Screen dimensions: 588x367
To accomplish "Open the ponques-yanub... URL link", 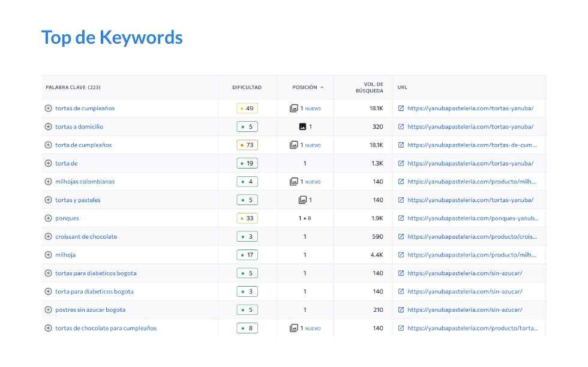I will pos(473,218).
